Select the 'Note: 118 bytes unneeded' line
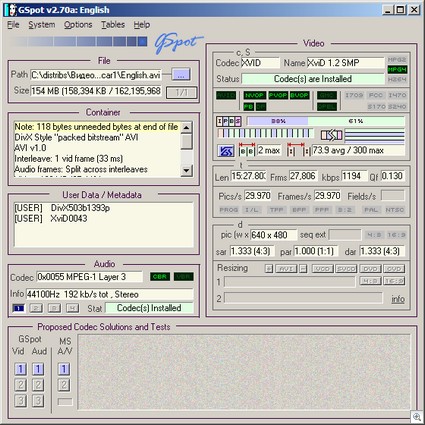 coord(96,127)
